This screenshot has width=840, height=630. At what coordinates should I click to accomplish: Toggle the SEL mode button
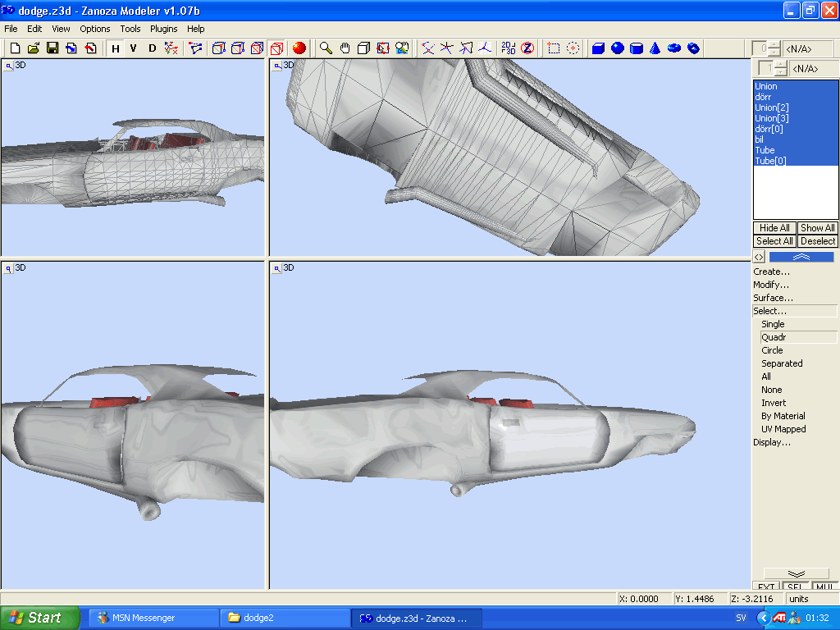tap(794, 587)
